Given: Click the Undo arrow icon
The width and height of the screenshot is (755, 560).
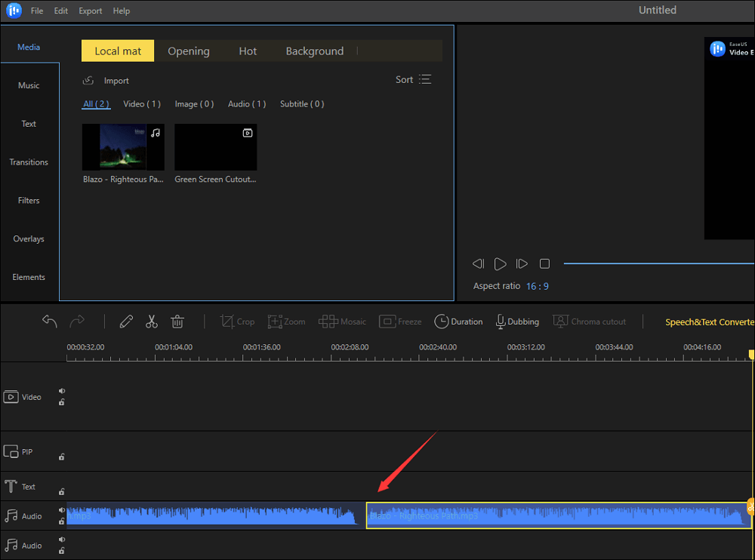Looking at the screenshot, I should tap(50, 322).
